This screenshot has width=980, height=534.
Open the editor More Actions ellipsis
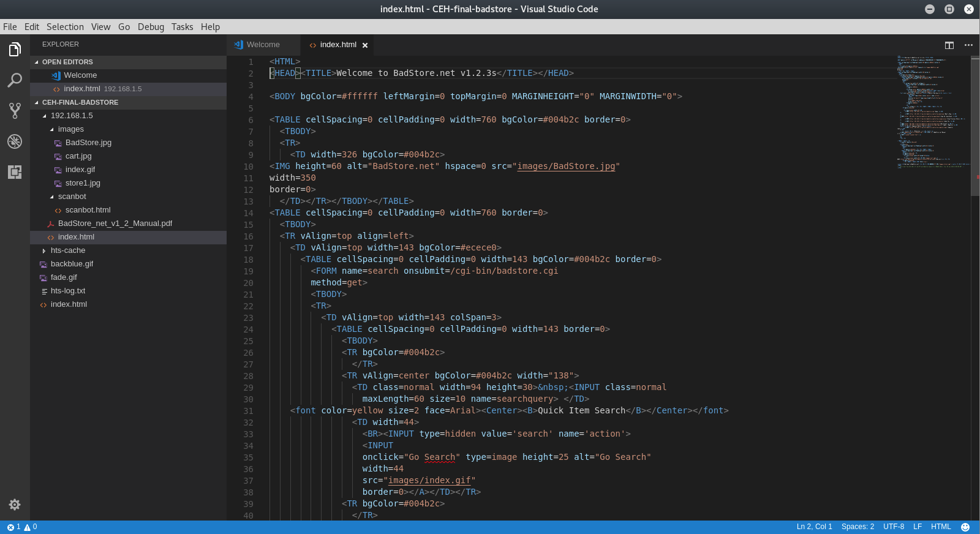968,45
